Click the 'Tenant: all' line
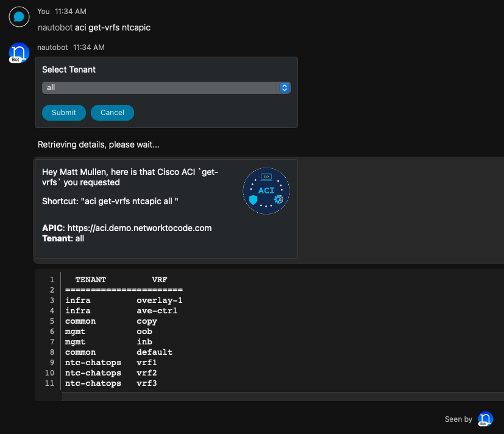This screenshot has width=504, height=434. pyautogui.click(x=63, y=238)
